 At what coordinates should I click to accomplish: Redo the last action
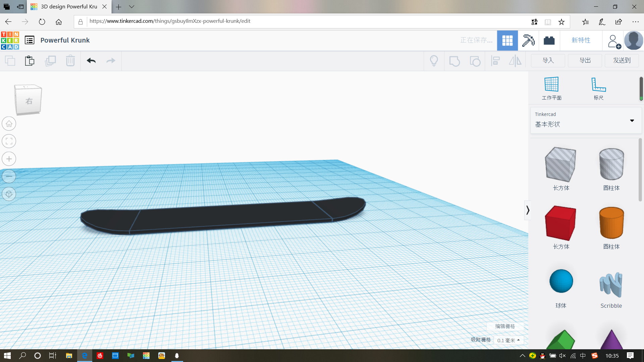click(111, 61)
